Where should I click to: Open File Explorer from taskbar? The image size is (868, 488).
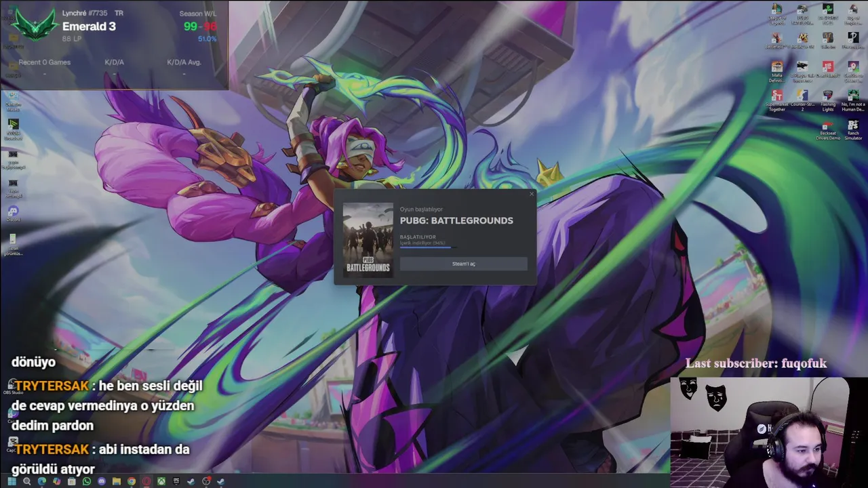coord(117,481)
